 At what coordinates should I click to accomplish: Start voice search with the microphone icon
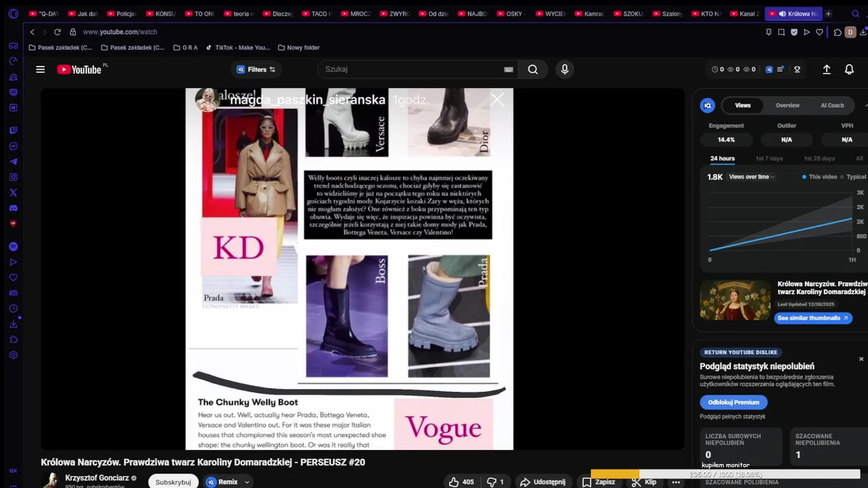point(564,69)
